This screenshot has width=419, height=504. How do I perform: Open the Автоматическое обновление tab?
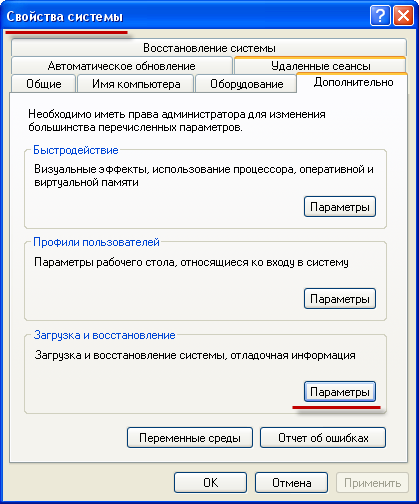click(122, 66)
